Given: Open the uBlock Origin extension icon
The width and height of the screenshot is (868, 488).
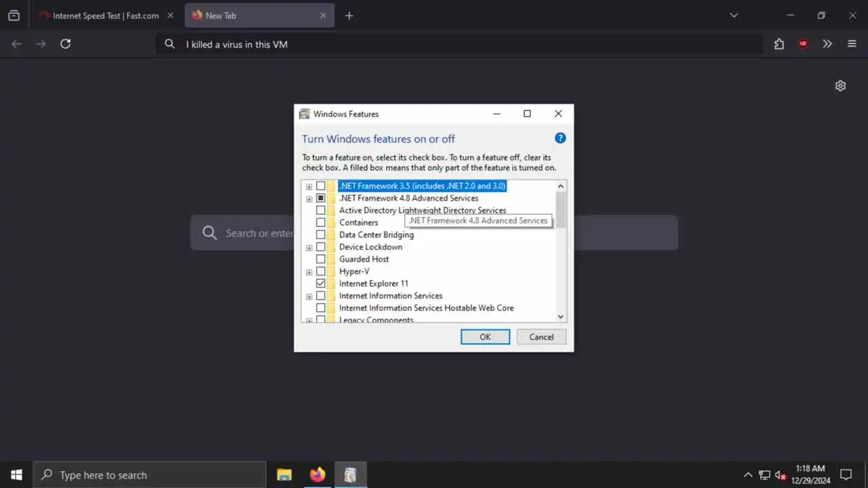Looking at the screenshot, I should tap(803, 44).
